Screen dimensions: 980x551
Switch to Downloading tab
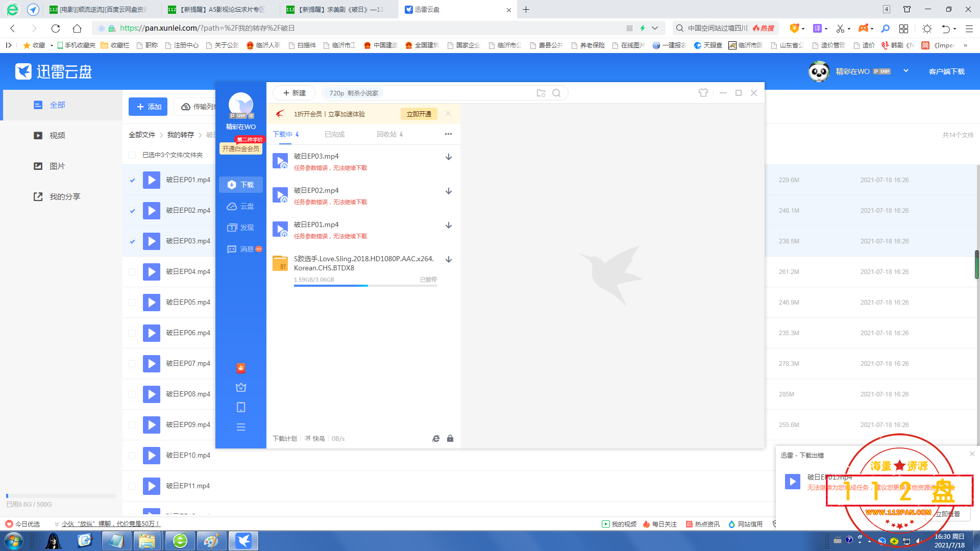click(286, 134)
